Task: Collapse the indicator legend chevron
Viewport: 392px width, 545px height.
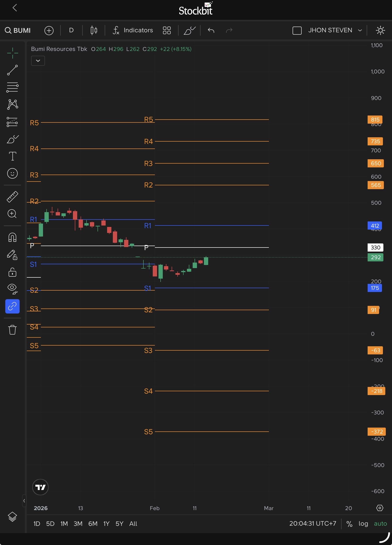Action: (x=38, y=61)
